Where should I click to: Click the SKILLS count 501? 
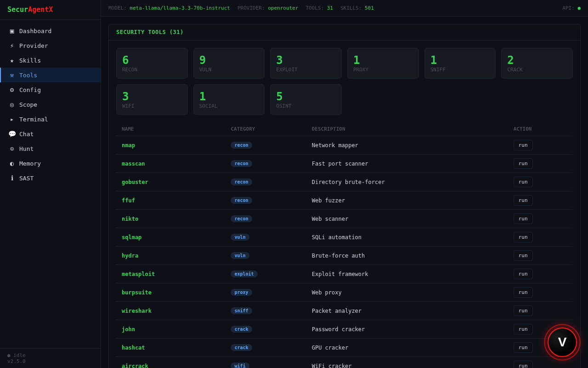[x=369, y=8]
